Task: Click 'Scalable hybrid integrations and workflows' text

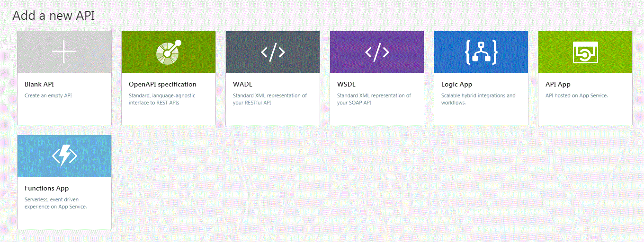Action: [x=478, y=99]
